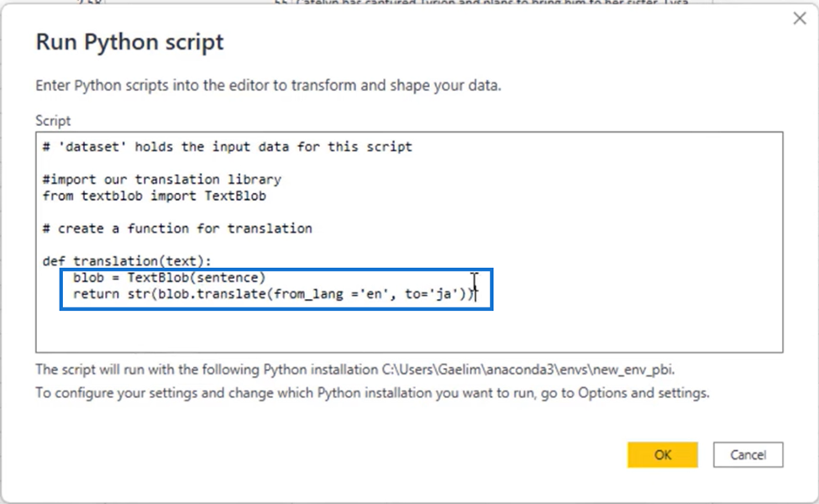Click the Python installation path text

(x=528, y=370)
